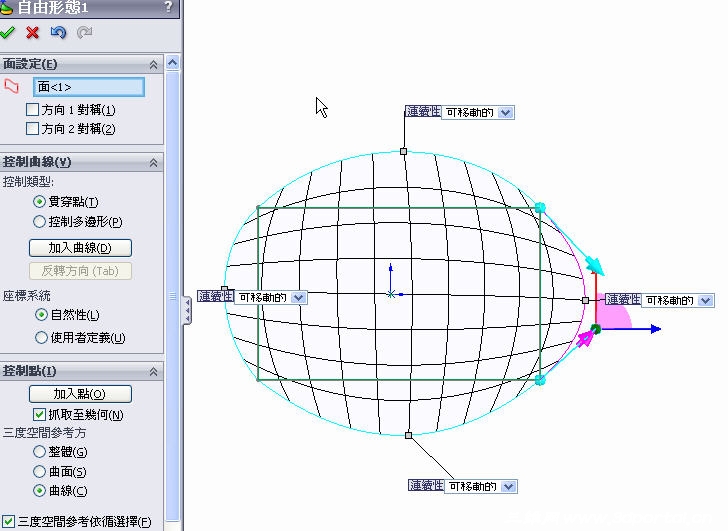Image resolution: width=728 pixels, height=531 pixels.
Task: Click the magenta arrow handle
Action: click(585, 339)
